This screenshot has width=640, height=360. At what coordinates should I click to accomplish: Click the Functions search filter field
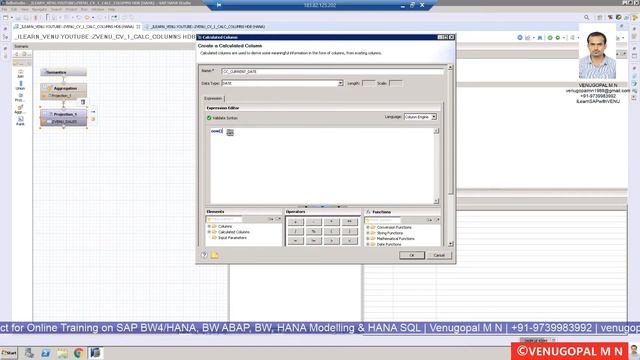[383, 220]
